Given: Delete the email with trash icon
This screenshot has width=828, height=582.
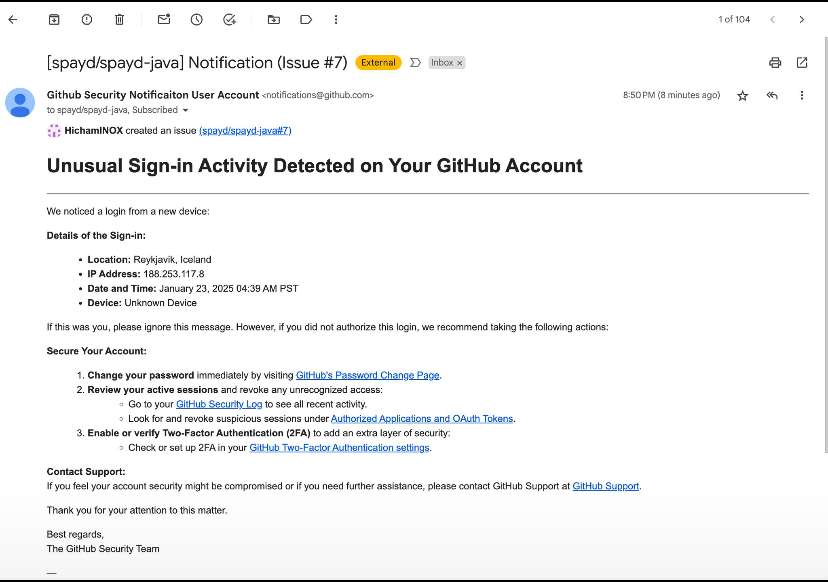Looking at the screenshot, I should [119, 19].
